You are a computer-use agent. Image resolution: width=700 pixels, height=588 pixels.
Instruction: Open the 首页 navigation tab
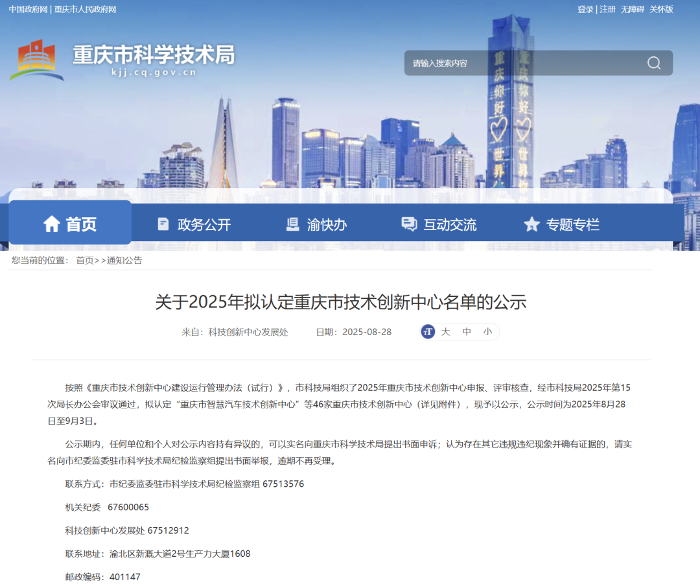coord(70,223)
